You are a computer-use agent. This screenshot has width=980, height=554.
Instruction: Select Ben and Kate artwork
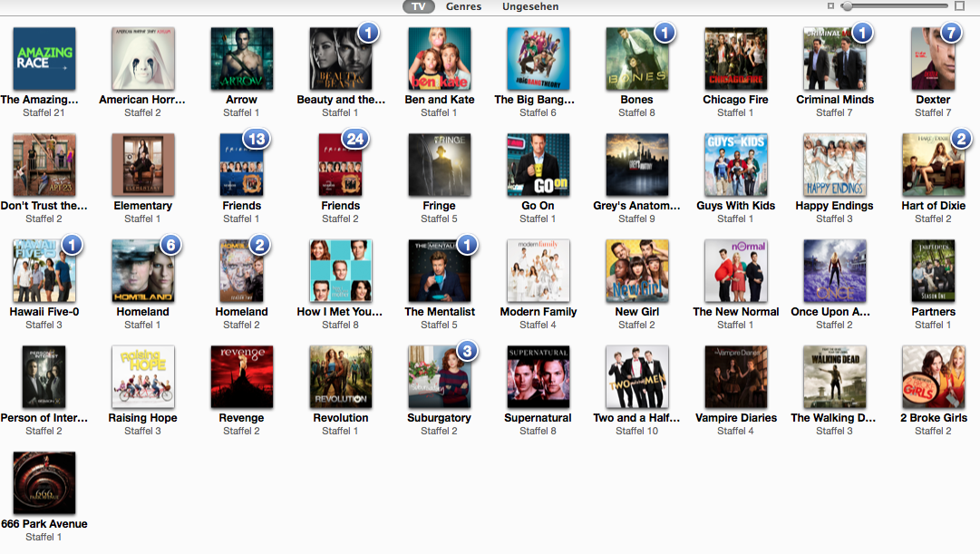pyautogui.click(x=439, y=59)
